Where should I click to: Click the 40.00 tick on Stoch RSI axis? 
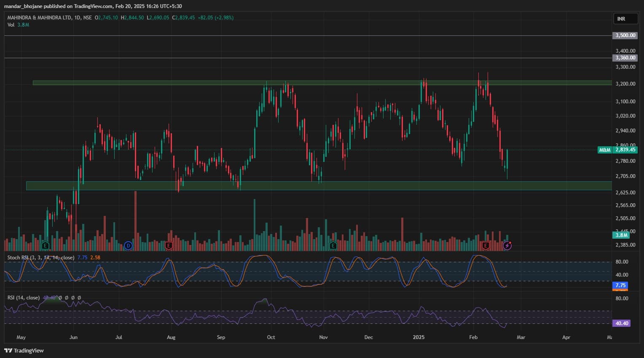click(622, 275)
